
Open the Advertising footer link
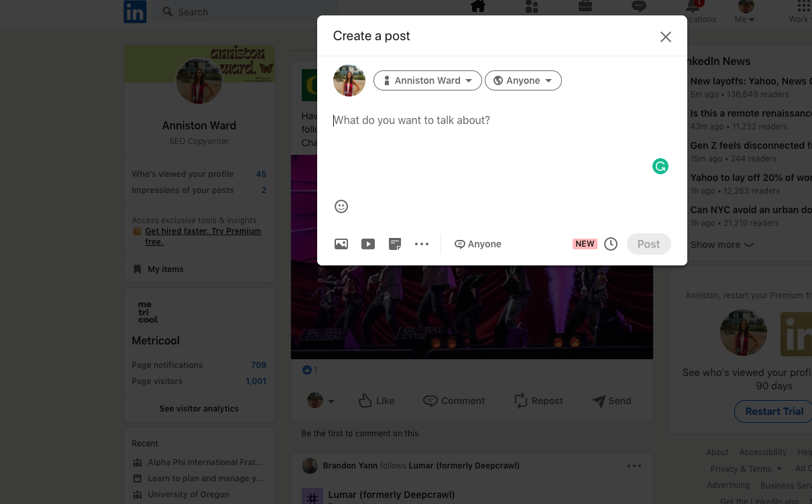728,485
